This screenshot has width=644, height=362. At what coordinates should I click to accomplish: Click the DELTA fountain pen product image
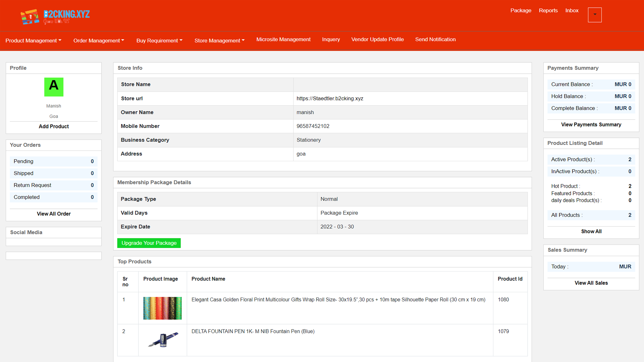tap(162, 339)
